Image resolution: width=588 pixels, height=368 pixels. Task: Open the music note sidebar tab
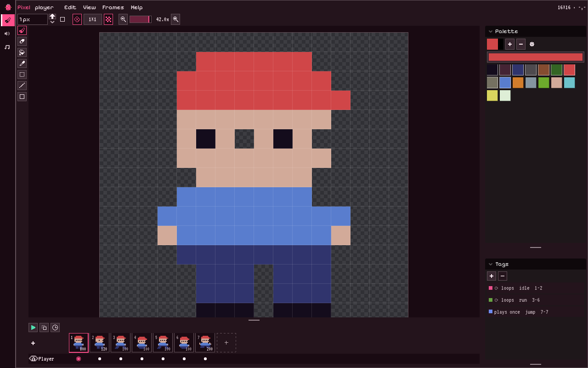click(x=7, y=47)
